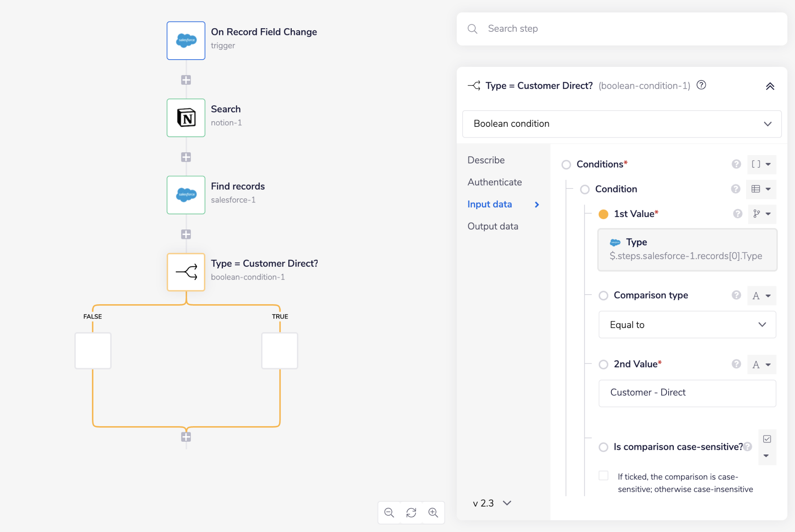The height and width of the screenshot is (532, 795).
Task: Collapse the step properties panel
Action: tap(770, 86)
